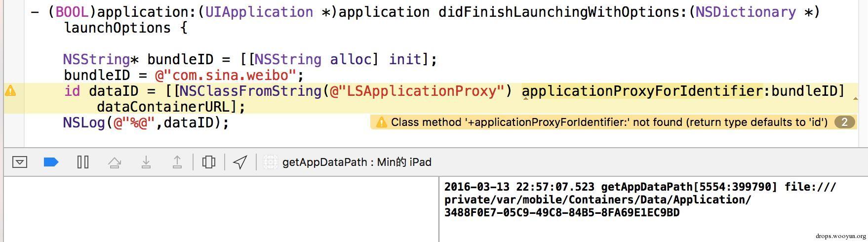The width and height of the screenshot is (868, 242).
Task: Click the Step Over debug icon
Action: click(x=115, y=162)
